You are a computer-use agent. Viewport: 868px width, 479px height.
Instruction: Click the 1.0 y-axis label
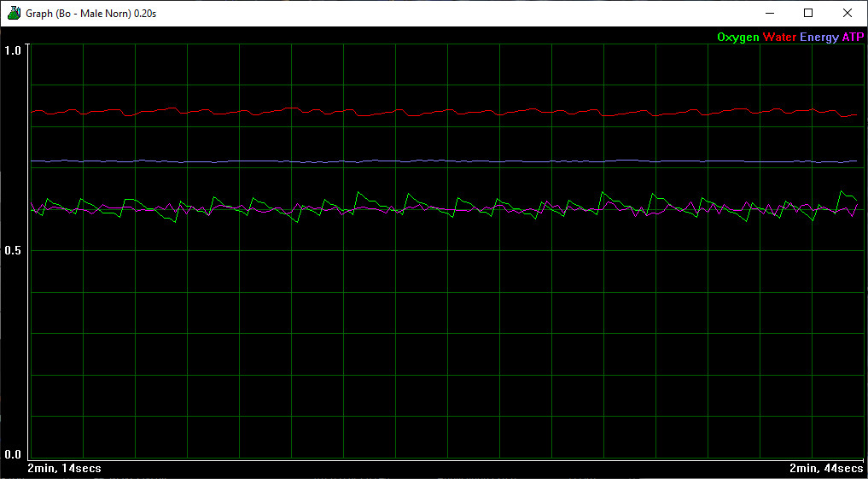13,50
